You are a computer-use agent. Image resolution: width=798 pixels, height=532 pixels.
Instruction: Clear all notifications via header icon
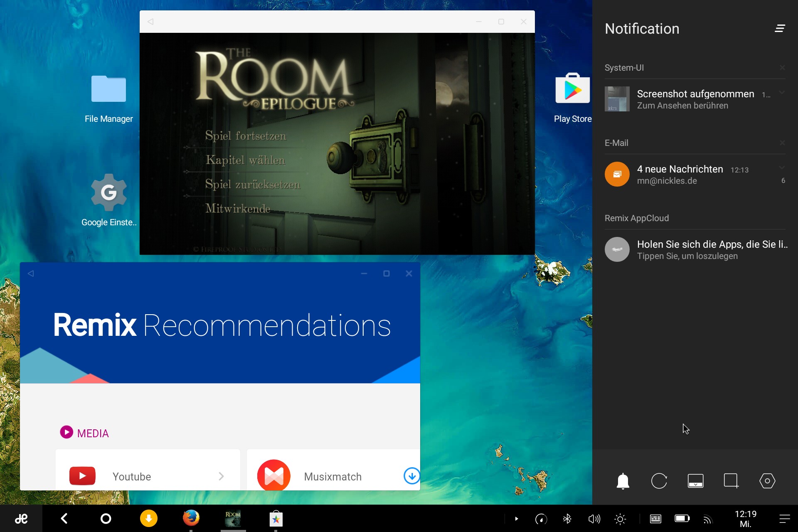(780, 28)
